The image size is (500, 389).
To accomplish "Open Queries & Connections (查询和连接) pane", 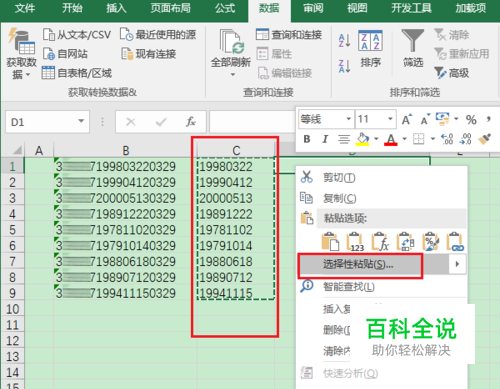I will coord(289,34).
